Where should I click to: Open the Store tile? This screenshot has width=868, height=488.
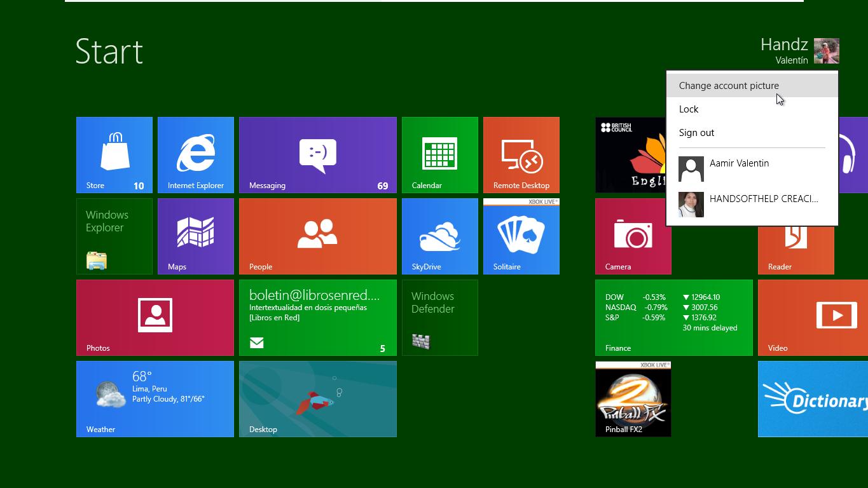coord(114,155)
